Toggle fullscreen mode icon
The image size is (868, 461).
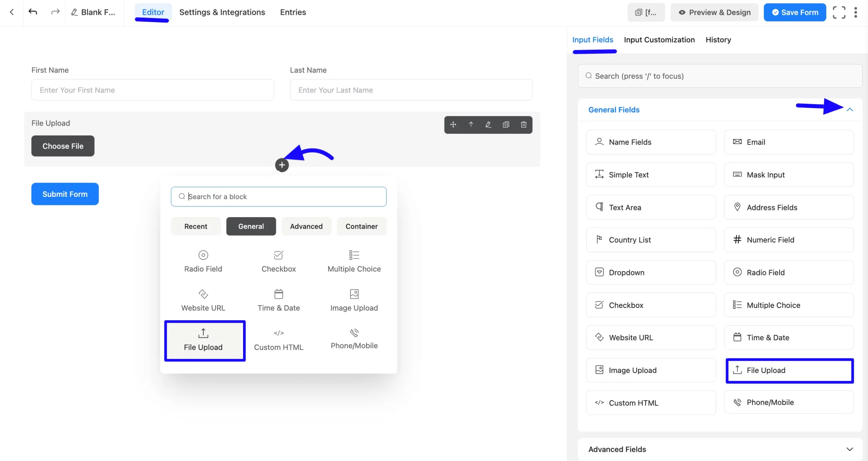(839, 12)
